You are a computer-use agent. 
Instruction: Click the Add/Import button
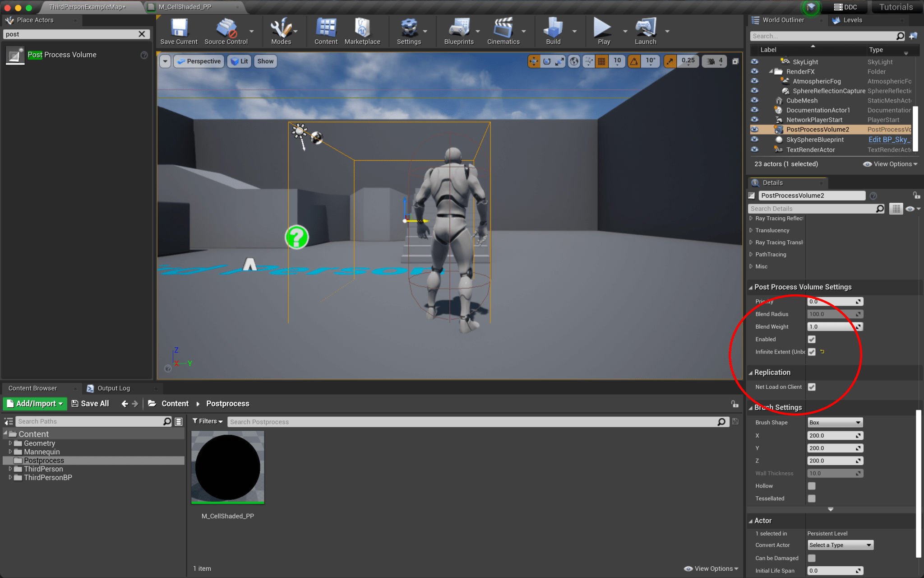point(35,404)
